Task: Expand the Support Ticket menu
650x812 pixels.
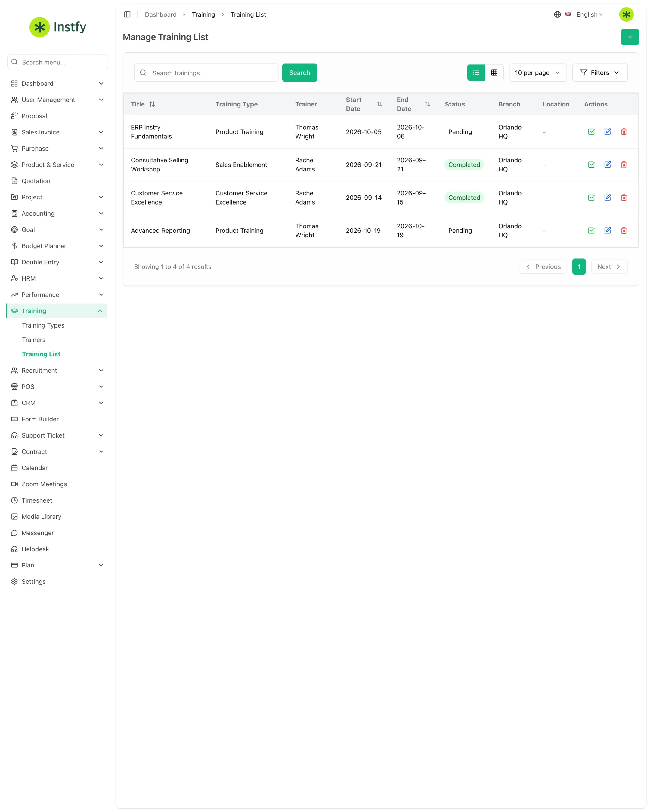Action: pyautogui.click(x=57, y=435)
